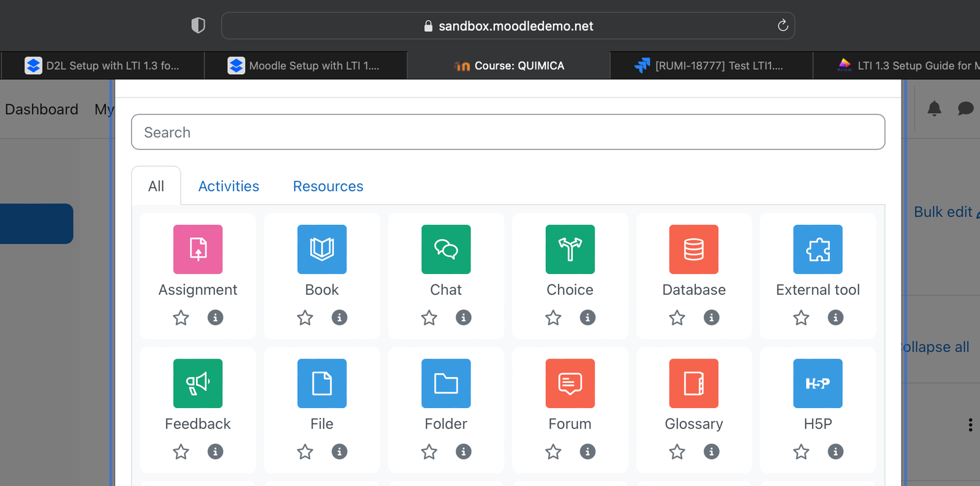
Task: Open the three-dot section actions menu
Action: pos(970,425)
